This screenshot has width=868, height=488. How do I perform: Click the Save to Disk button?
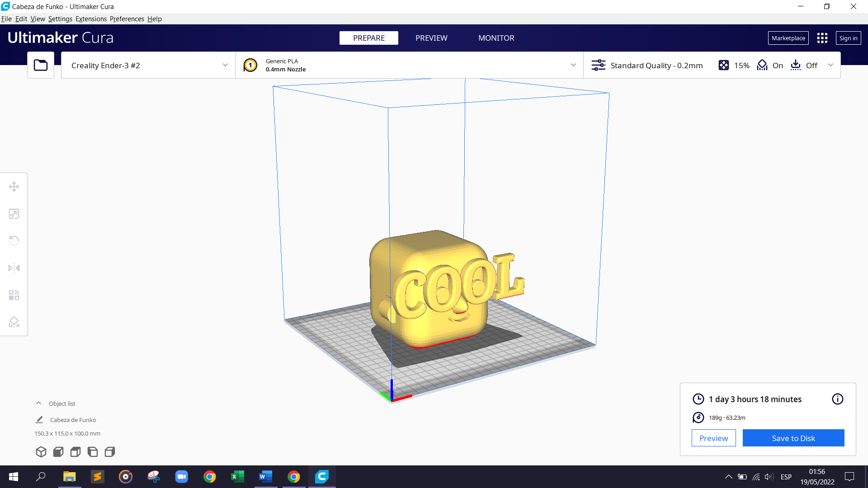[793, 438]
